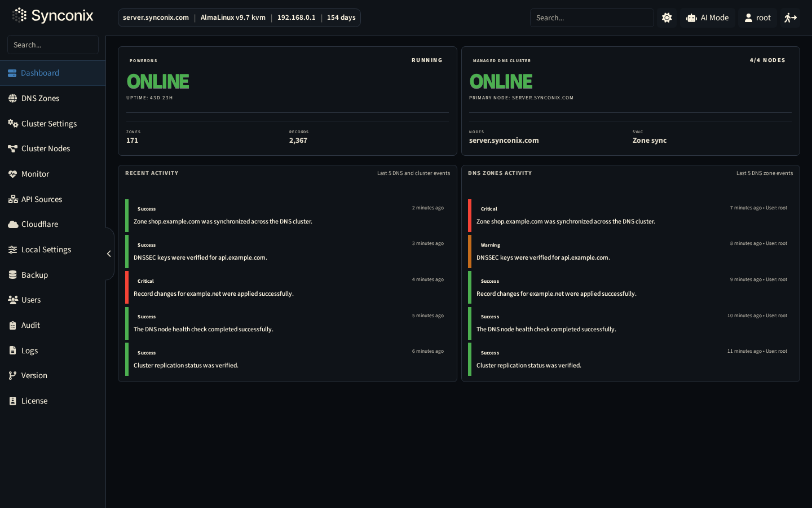This screenshot has width=812, height=508.
Task: Click the Logs file icon
Action: coord(12,351)
